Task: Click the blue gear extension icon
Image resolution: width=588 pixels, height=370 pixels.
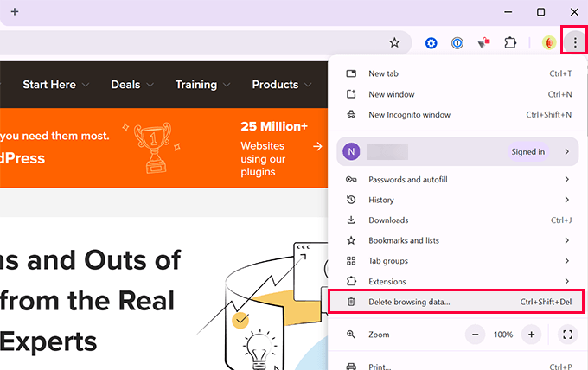Action: click(431, 41)
